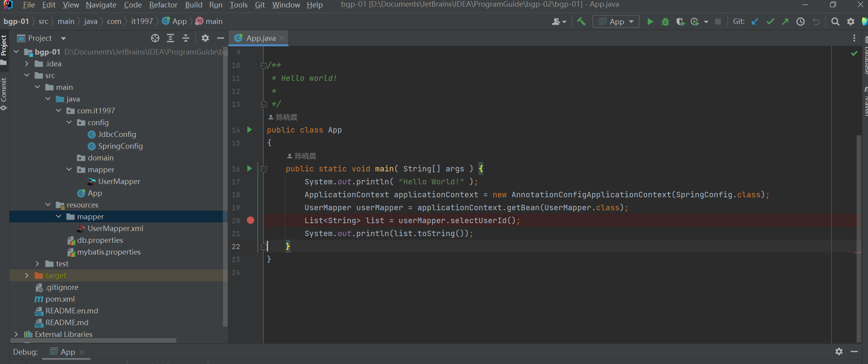This screenshot has height=364, width=868.
Task: Expand the .idea folder
Action: 27,64
